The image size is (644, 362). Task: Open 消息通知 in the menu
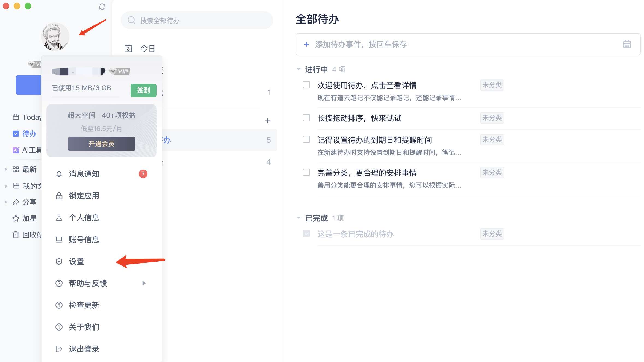[102, 174]
